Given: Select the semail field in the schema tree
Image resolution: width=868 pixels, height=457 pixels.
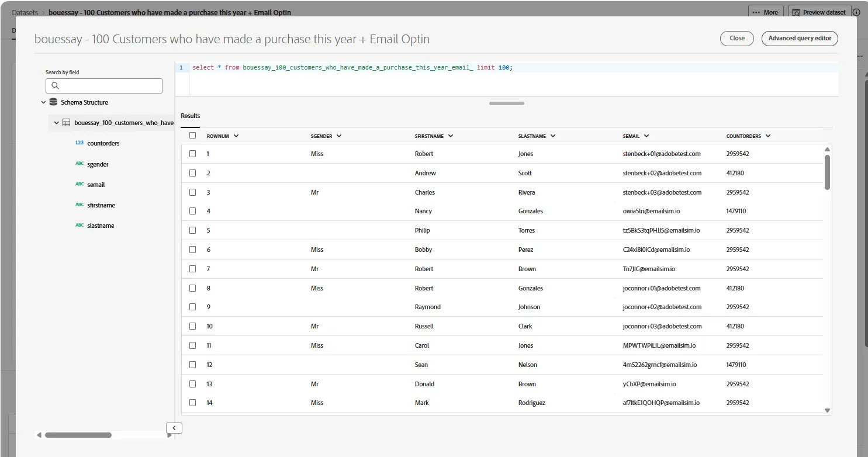Looking at the screenshot, I should pyautogui.click(x=96, y=185).
